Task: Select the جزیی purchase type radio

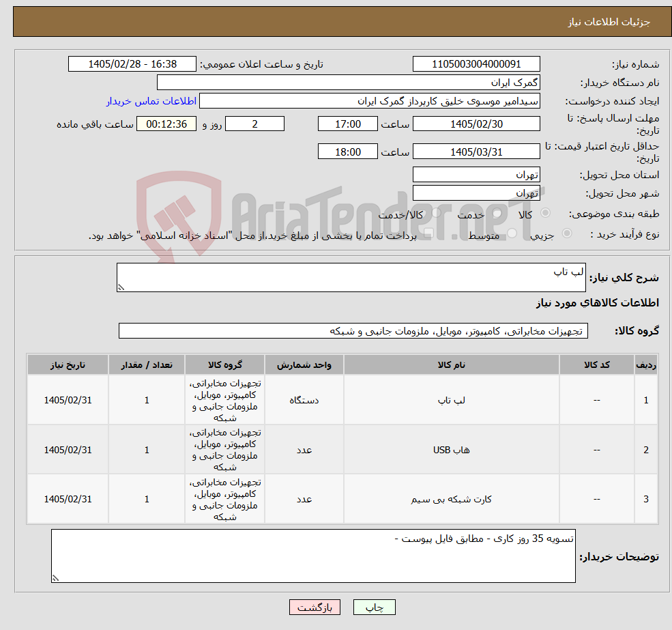Action: [566, 233]
